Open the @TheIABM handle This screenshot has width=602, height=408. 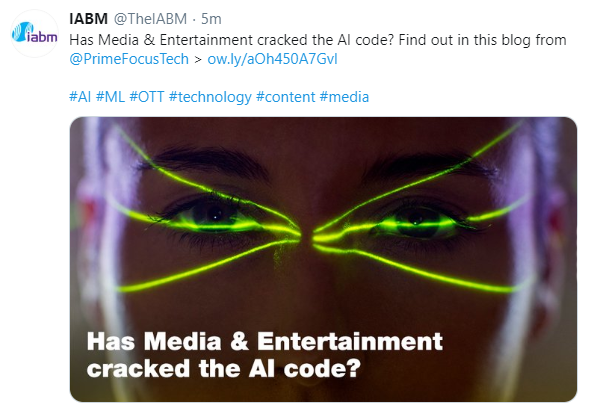click(x=150, y=19)
